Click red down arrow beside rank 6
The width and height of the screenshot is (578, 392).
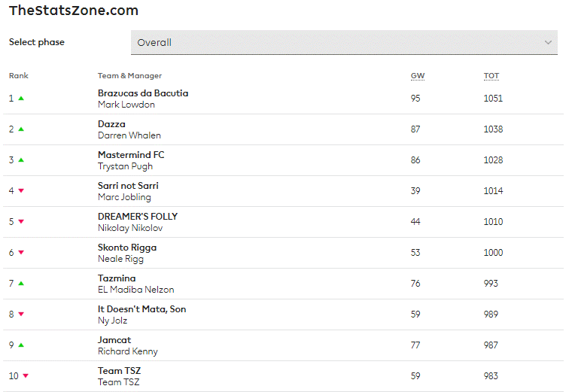(21, 253)
